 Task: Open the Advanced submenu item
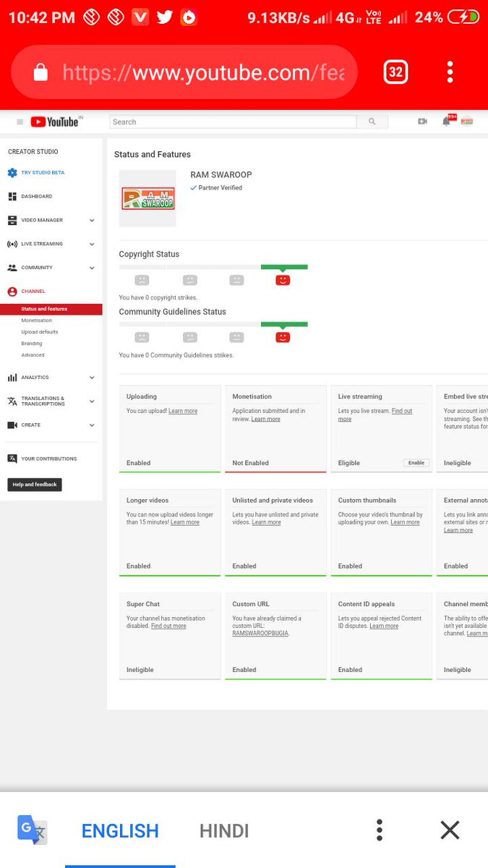coord(33,355)
